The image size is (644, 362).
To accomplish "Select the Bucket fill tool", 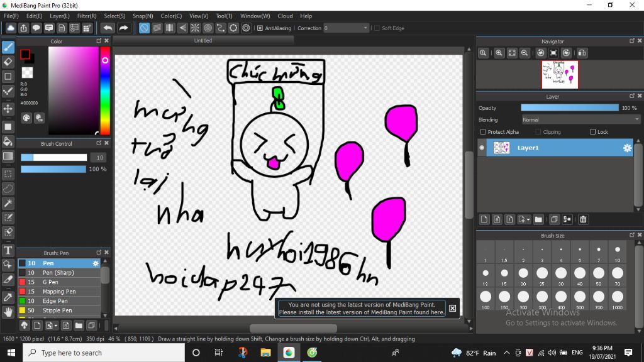I will [8, 141].
